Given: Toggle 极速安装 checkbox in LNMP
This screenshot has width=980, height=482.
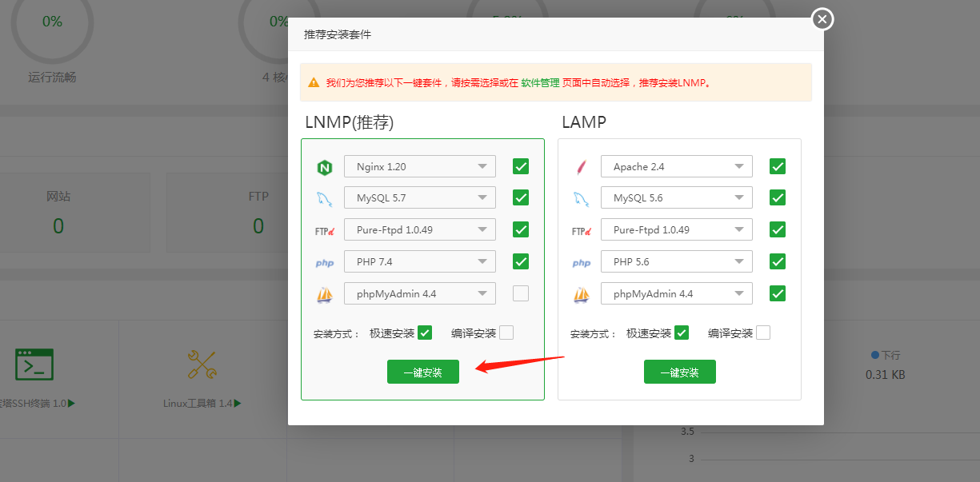Looking at the screenshot, I should pos(425,333).
